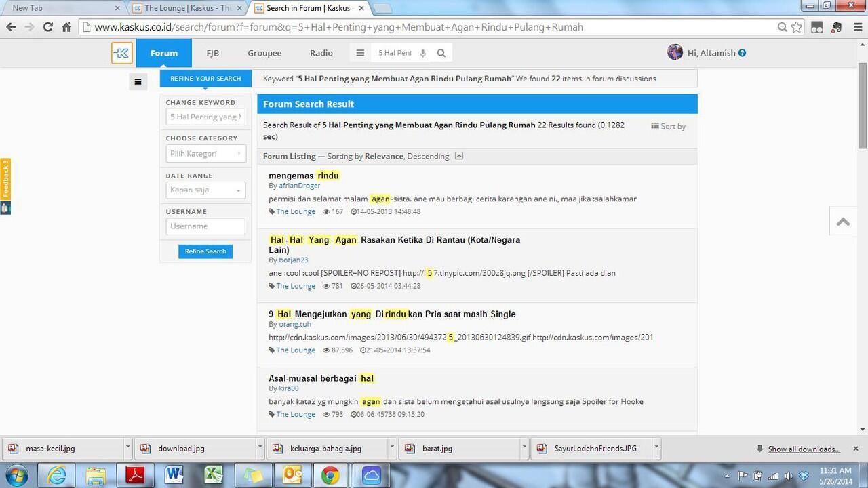The image size is (868, 488).
Task: Collapse the Forum Listing sort toggle
Action: pyautogui.click(x=459, y=156)
